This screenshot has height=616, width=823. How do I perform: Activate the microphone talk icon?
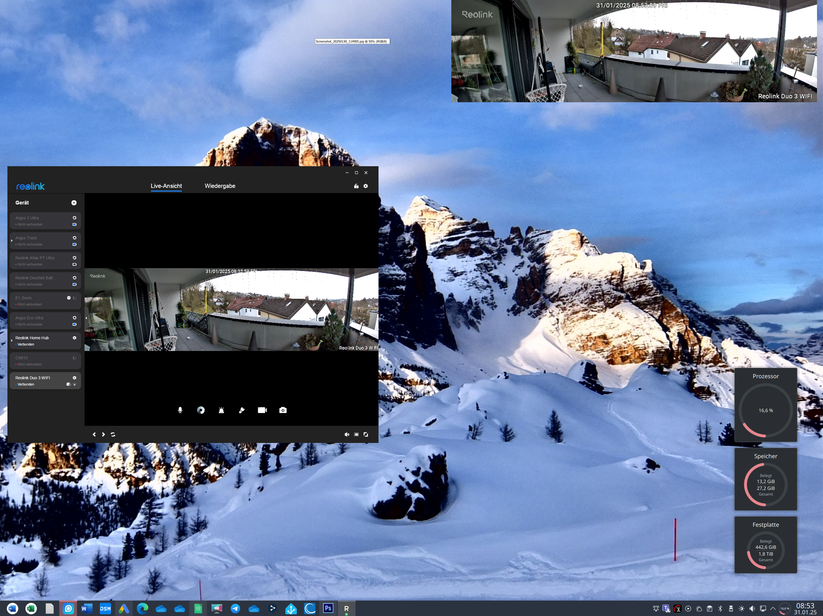(180, 410)
